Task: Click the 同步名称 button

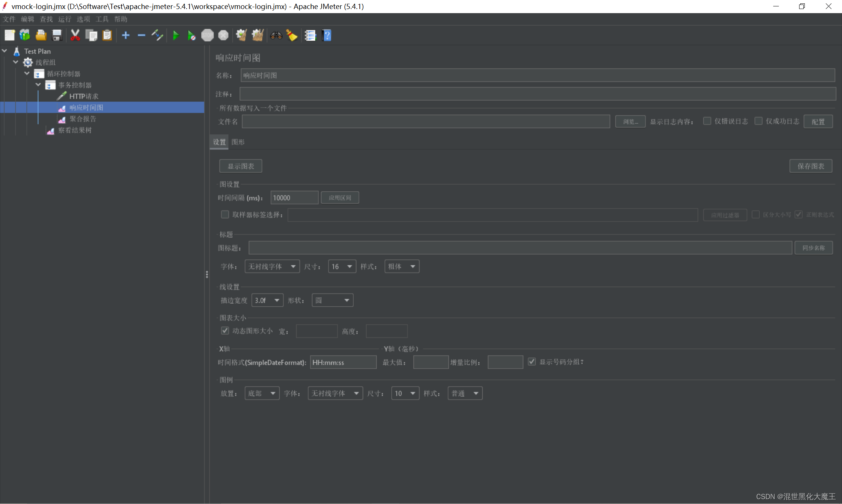Action: 813,248
